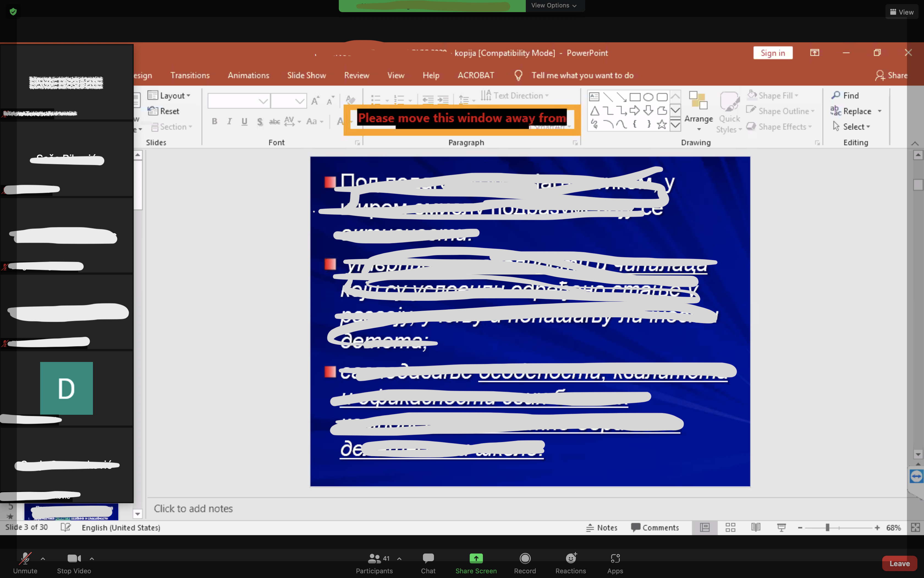The height and width of the screenshot is (578, 924).
Task: Click Increase Font Size icon
Action: 315,100
